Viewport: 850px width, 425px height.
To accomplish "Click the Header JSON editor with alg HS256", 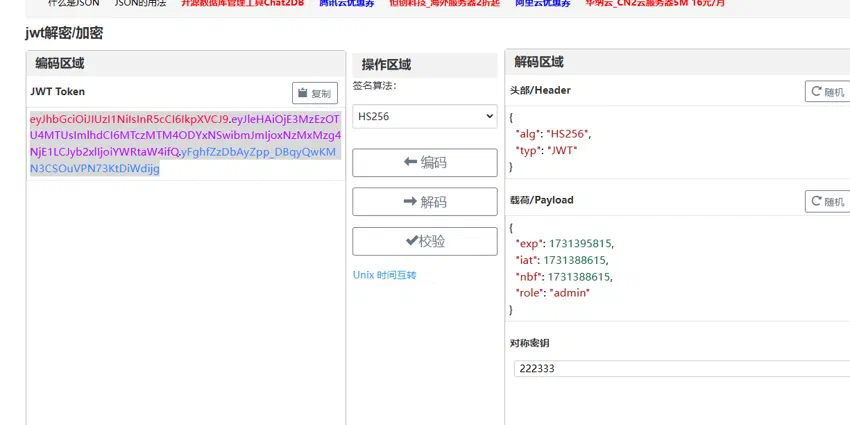I will 678,142.
